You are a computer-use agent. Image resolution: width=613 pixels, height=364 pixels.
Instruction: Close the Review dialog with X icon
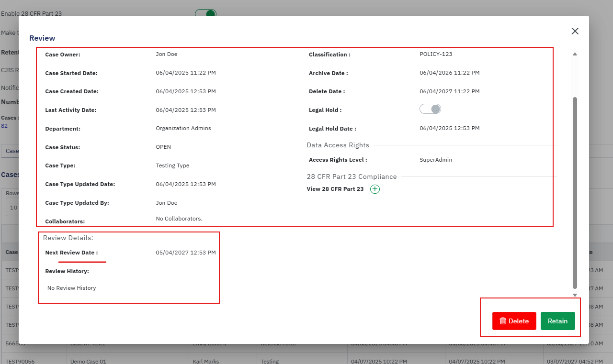(575, 31)
